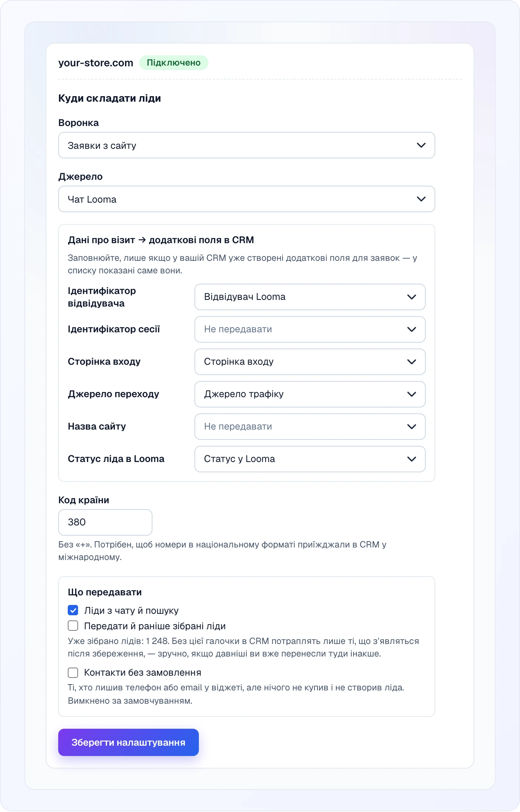
Task: Open the Заявки з сайту funnel dropdown
Action: pyautogui.click(x=246, y=146)
